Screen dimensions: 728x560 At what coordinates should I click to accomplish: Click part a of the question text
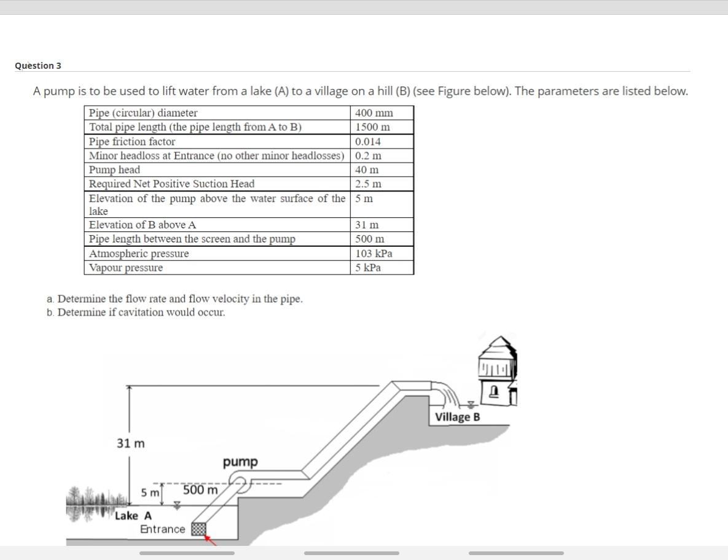[174, 298]
